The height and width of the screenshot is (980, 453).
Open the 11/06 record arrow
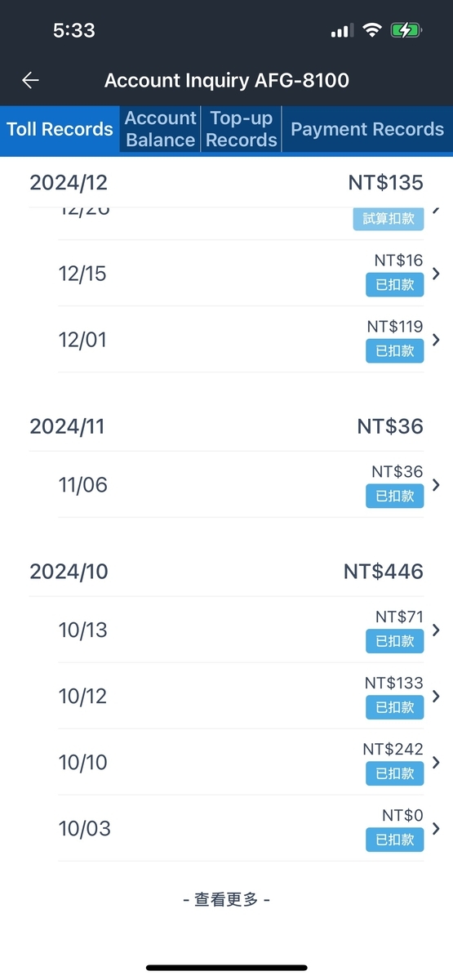click(x=436, y=485)
